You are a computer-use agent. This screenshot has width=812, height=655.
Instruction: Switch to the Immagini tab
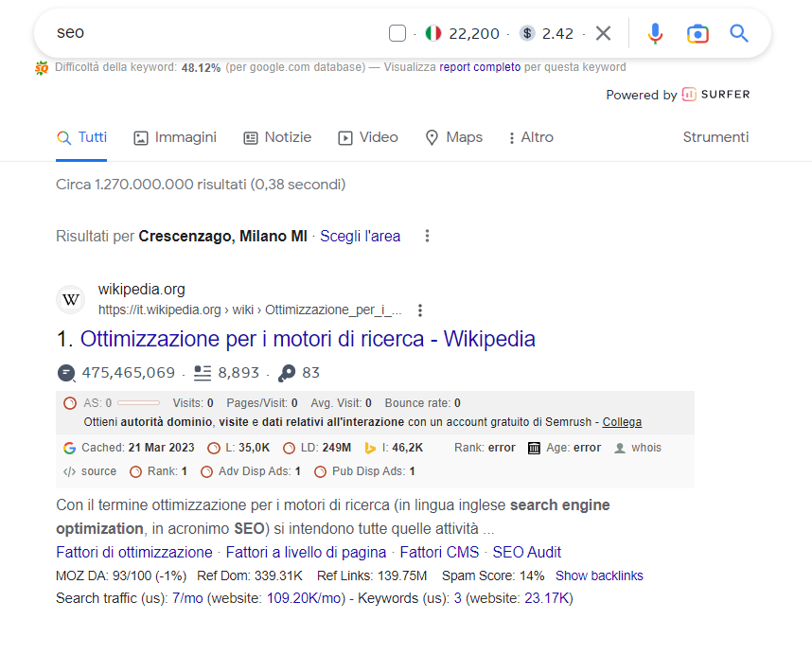point(175,137)
